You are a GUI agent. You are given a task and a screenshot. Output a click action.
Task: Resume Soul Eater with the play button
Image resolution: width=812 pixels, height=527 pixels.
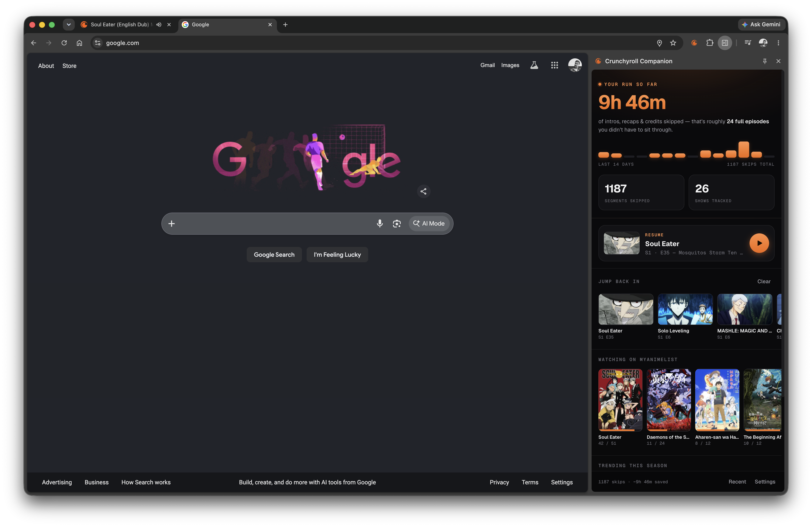point(759,243)
